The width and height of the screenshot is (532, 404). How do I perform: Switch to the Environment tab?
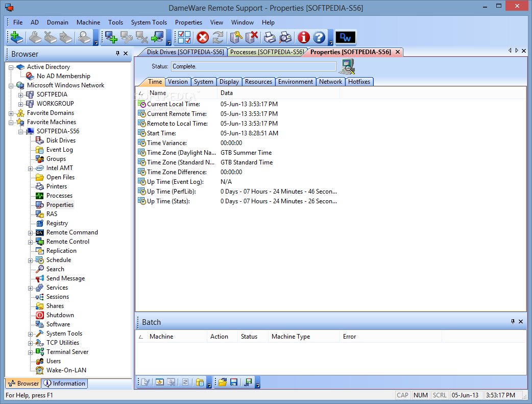click(x=296, y=82)
